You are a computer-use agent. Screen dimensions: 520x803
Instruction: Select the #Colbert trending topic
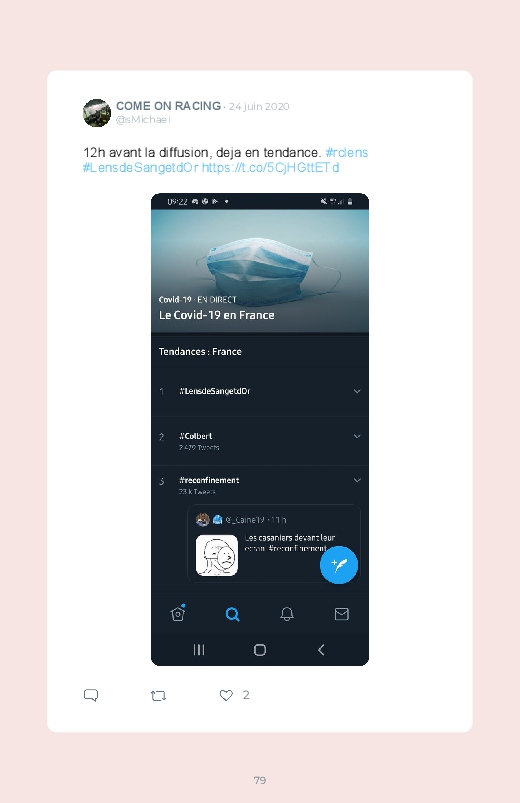(x=195, y=436)
